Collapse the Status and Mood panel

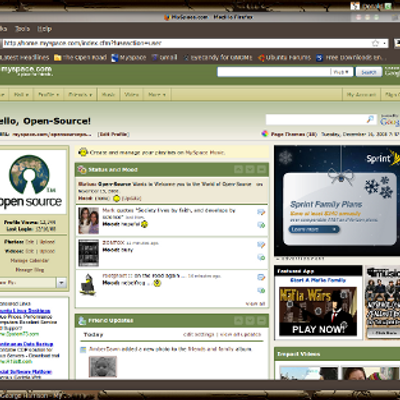(x=262, y=169)
